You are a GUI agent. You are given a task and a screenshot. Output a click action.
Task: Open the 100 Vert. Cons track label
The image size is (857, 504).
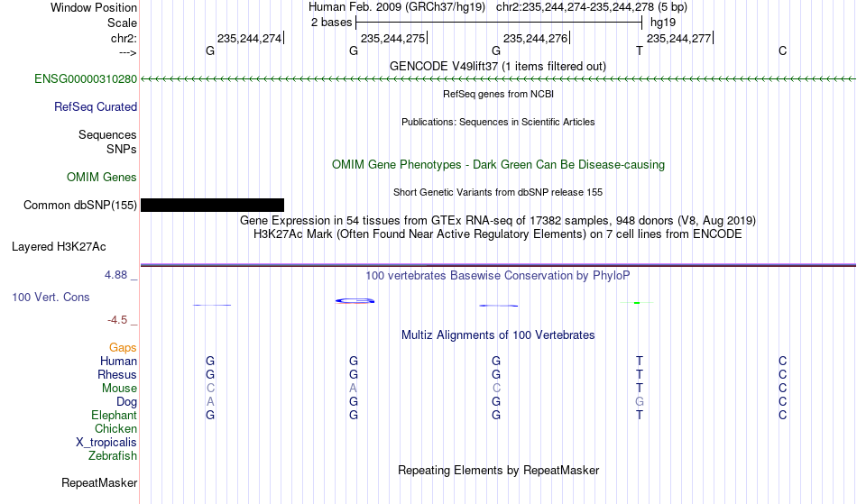pos(51,297)
